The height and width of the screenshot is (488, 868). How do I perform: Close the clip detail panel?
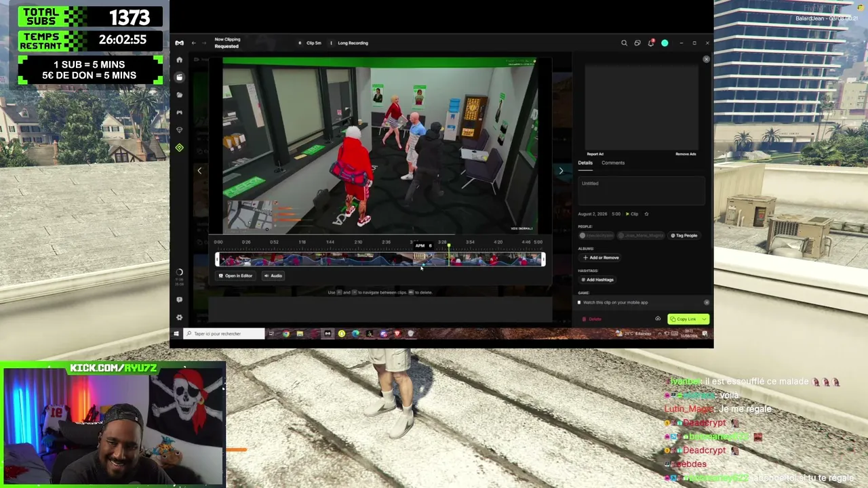[x=706, y=60]
